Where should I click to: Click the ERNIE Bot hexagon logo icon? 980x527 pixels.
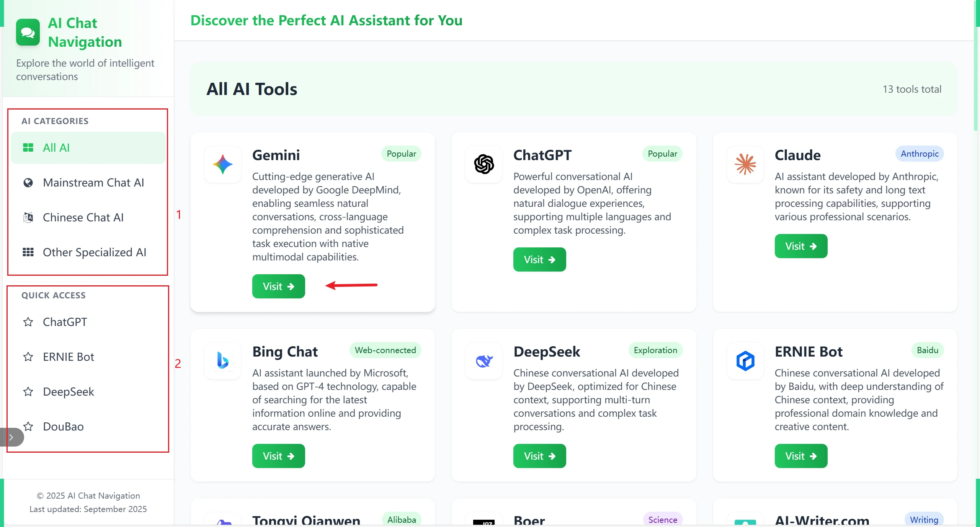click(x=745, y=361)
